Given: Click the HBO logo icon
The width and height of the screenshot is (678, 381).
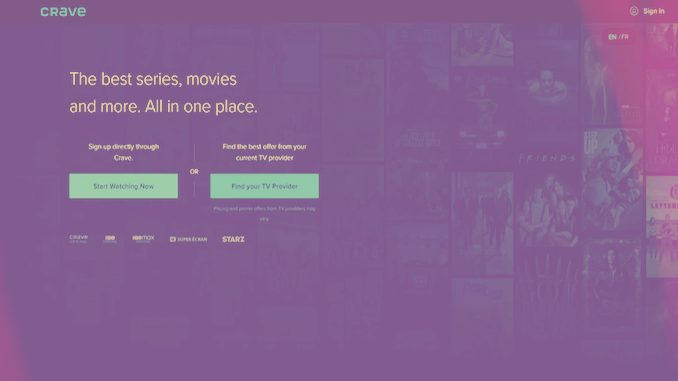Looking at the screenshot, I should [110, 239].
